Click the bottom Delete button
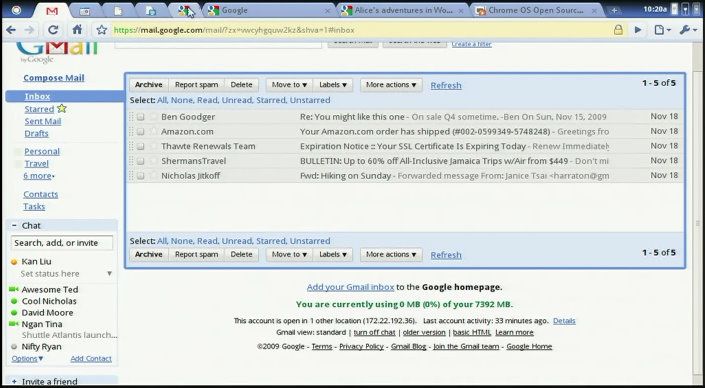This screenshot has width=705, height=388. coord(241,254)
